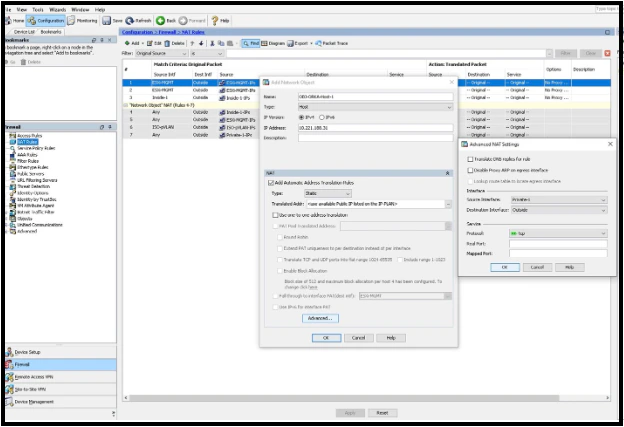
Task: Open Help from the main toolbar
Action: pyautogui.click(x=219, y=20)
